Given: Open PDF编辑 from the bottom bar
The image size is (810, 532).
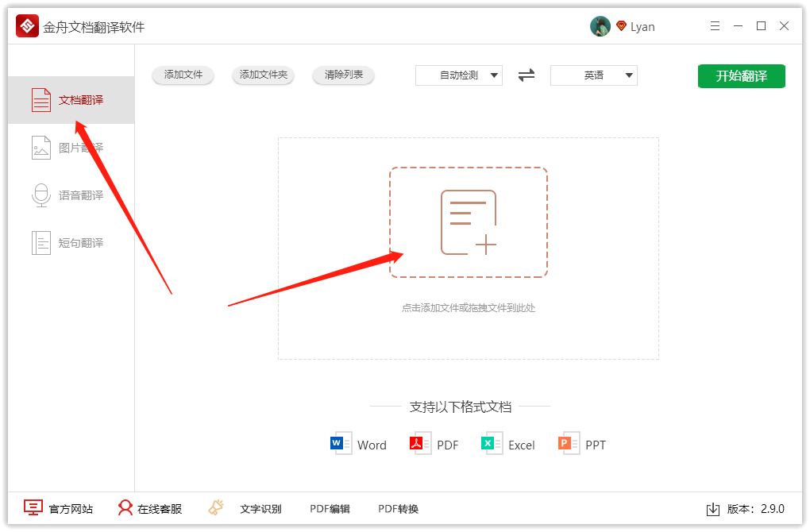Looking at the screenshot, I should tap(330, 508).
